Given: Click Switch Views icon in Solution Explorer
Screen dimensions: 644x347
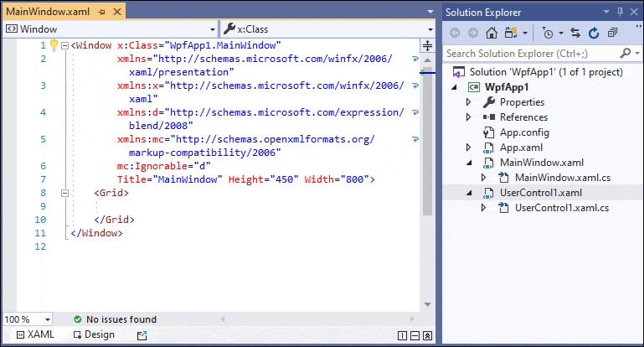Looking at the screenshot, I should point(511,33).
